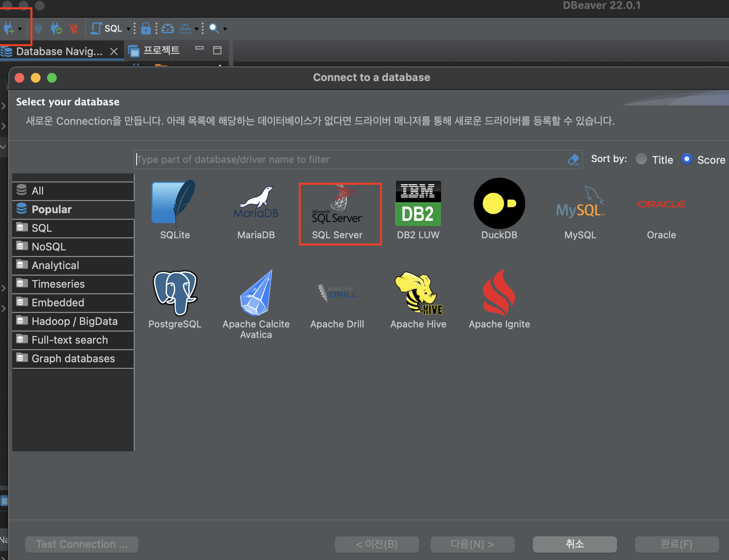Select the Hadoop / BigData category
This screenshot has height=560, width=729.
pyautogui.click(x=73, y=321)
